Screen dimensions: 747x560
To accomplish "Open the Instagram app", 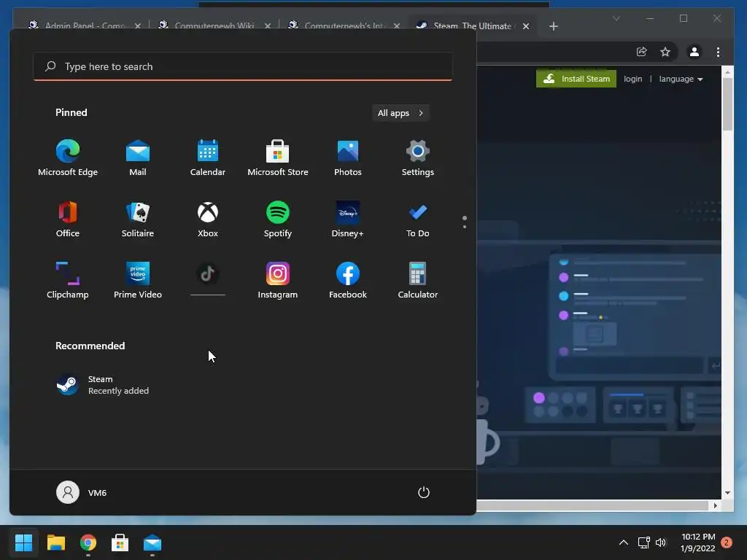I will [278, 280].
